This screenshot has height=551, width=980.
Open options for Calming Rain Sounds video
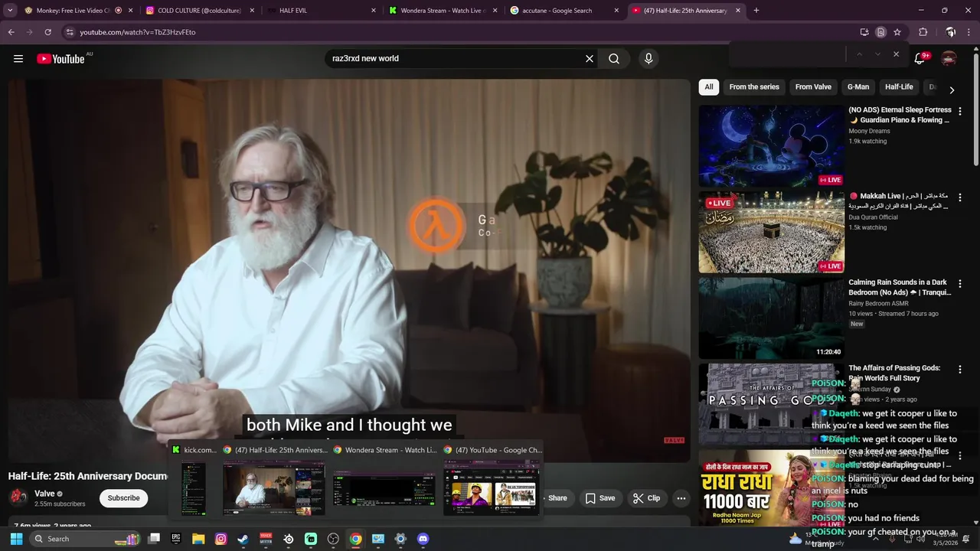tap(960, 283)
